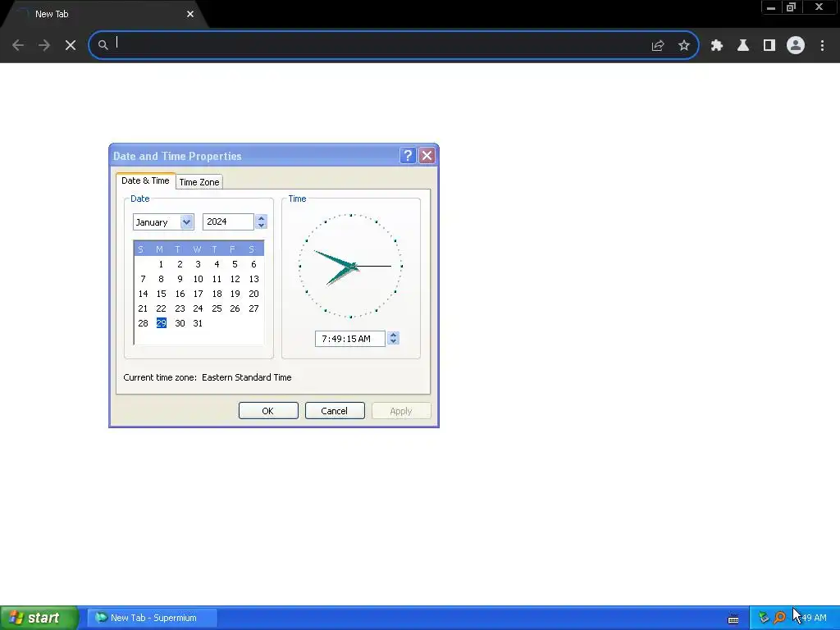
Task: Click the Apply button
Action: pos(400,411)
